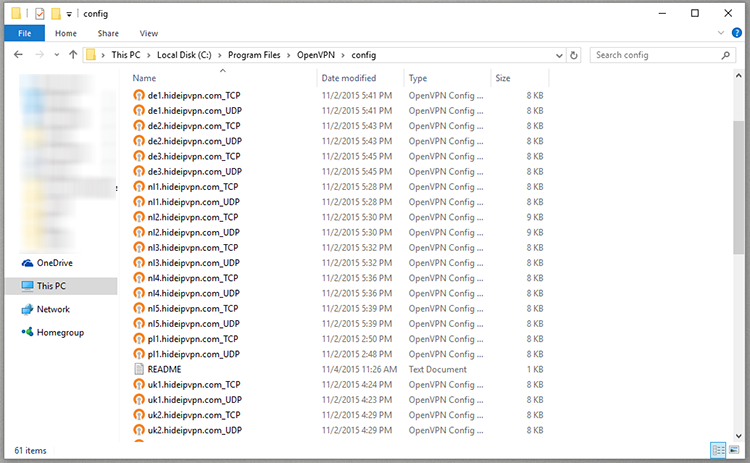Expand the chevron after This PC in address bar
Viewport: 750px width, 463px height.
coord(148,55)
